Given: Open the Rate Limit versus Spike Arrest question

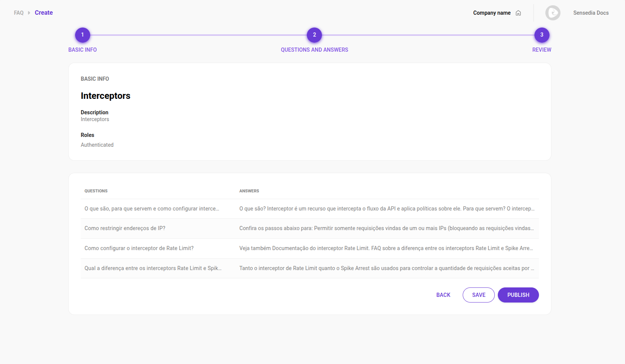Looking at the screenshot, I should point(153,268).
